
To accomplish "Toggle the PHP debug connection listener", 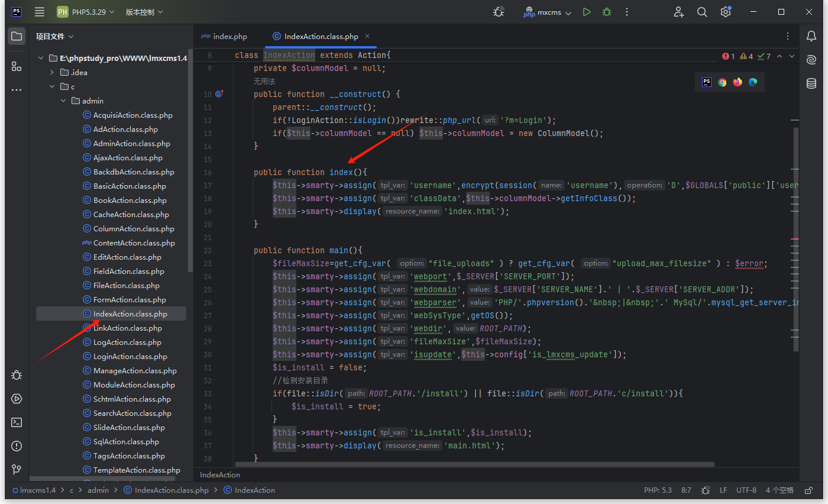I will pyautogui.click(x=499, y=12).
